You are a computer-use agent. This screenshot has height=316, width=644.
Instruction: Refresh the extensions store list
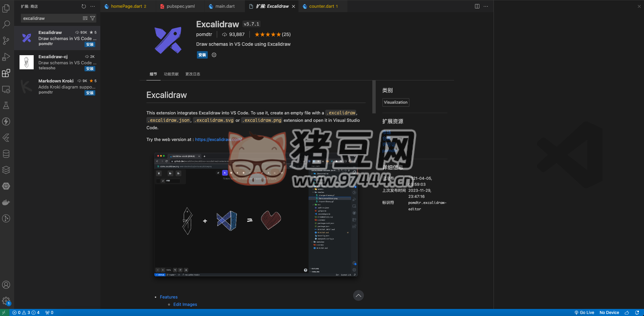pos(83,6)
